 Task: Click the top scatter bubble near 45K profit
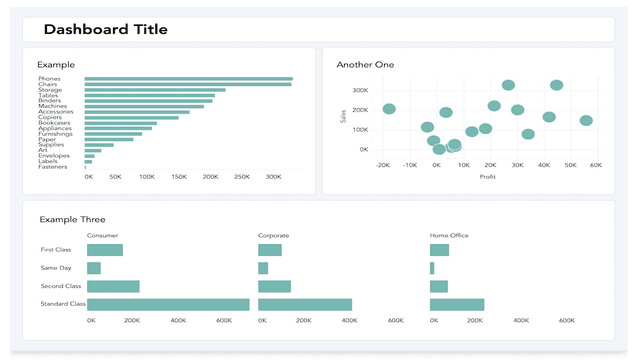point(556,85)
